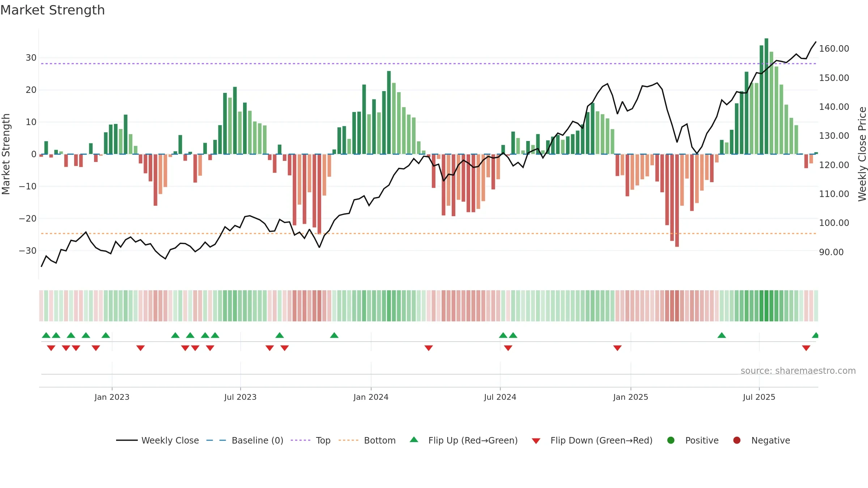This screenshot has height=488, width=868.
Task: Click the orange dotted Bottom sample in legend
Action: [x=349, y=440]
